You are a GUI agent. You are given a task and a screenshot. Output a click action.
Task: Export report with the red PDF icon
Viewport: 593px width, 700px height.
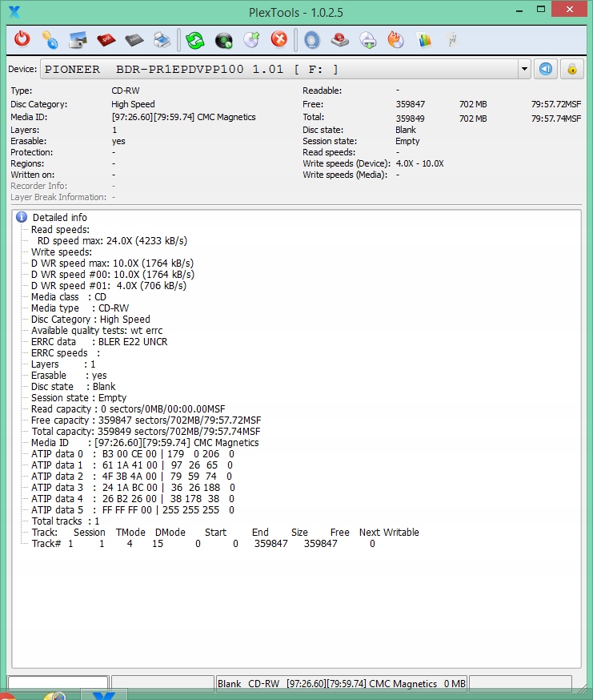pyautogui.click(x=106, y=40)
